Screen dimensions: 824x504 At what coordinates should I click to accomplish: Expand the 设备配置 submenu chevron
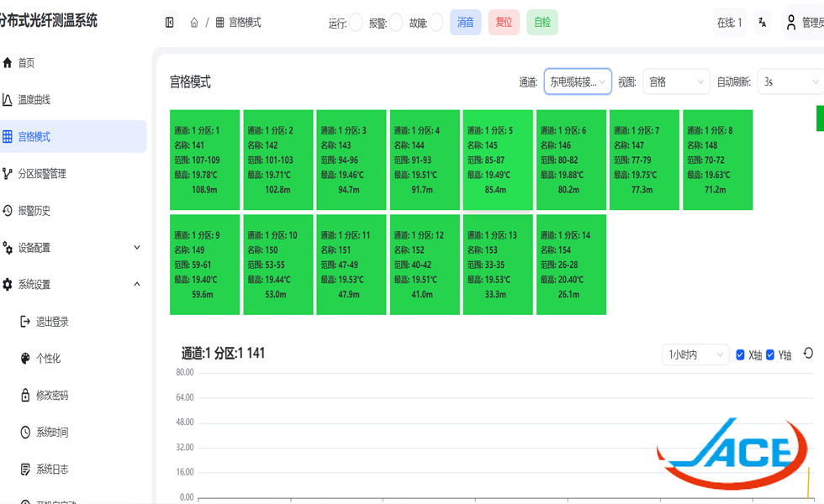coord(136,248)
